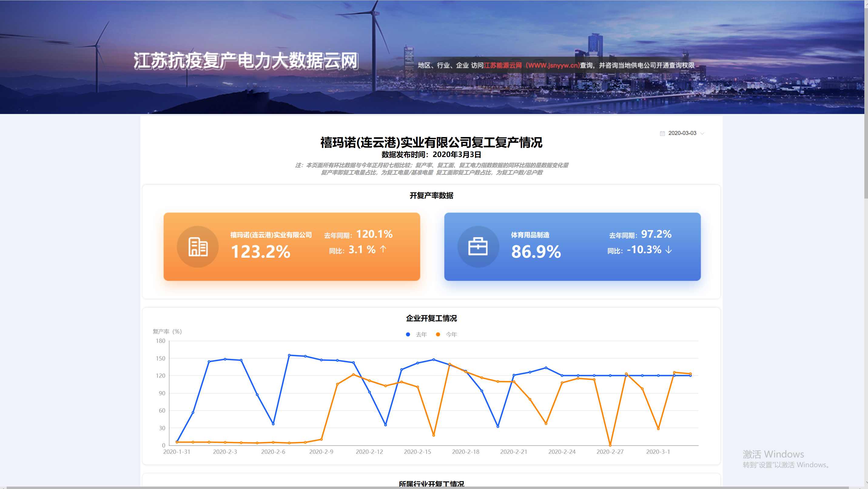Click the upward arrow next to 3.1 %

(383, 249)
